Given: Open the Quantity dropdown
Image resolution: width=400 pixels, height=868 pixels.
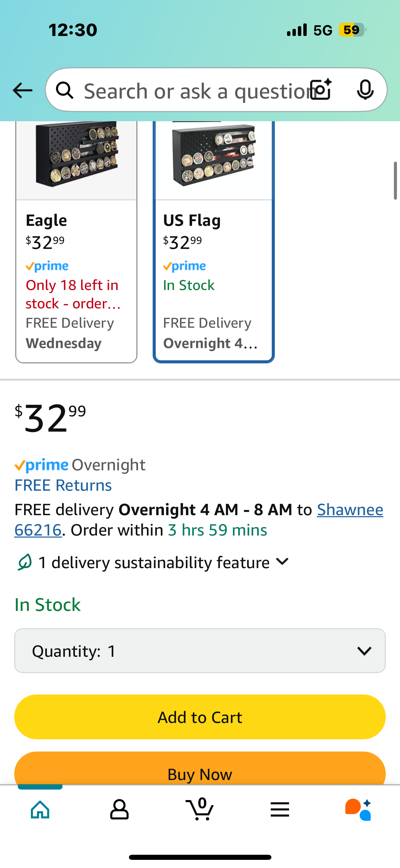Looking at the screenshot, I should pyautogui.click(x=200, y=651).
